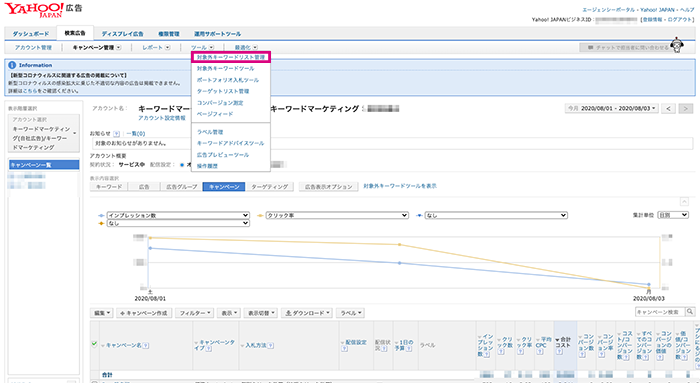Click the Information notice icon
The height and width of the screenshot is (384, 700).
(12, 65)
